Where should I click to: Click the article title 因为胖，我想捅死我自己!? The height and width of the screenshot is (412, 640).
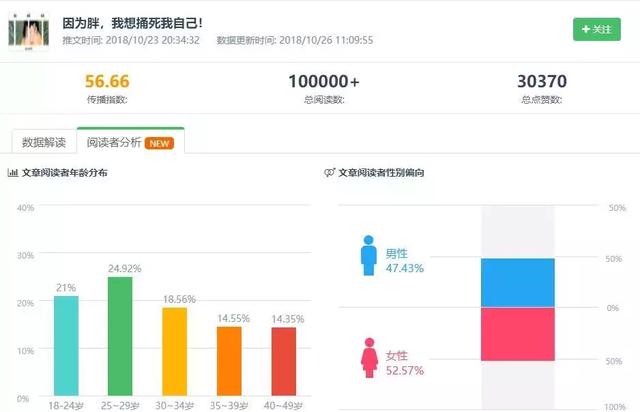(132, 22)
